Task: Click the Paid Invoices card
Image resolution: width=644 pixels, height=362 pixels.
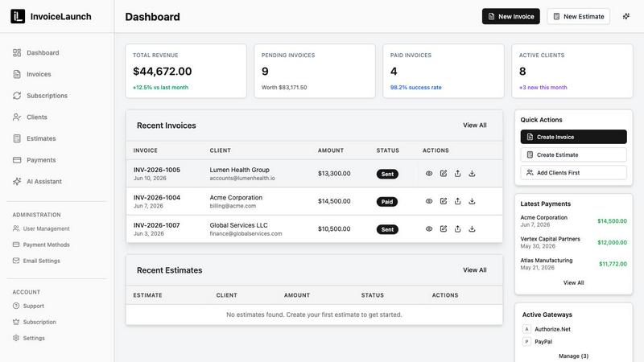Action: 444,71
